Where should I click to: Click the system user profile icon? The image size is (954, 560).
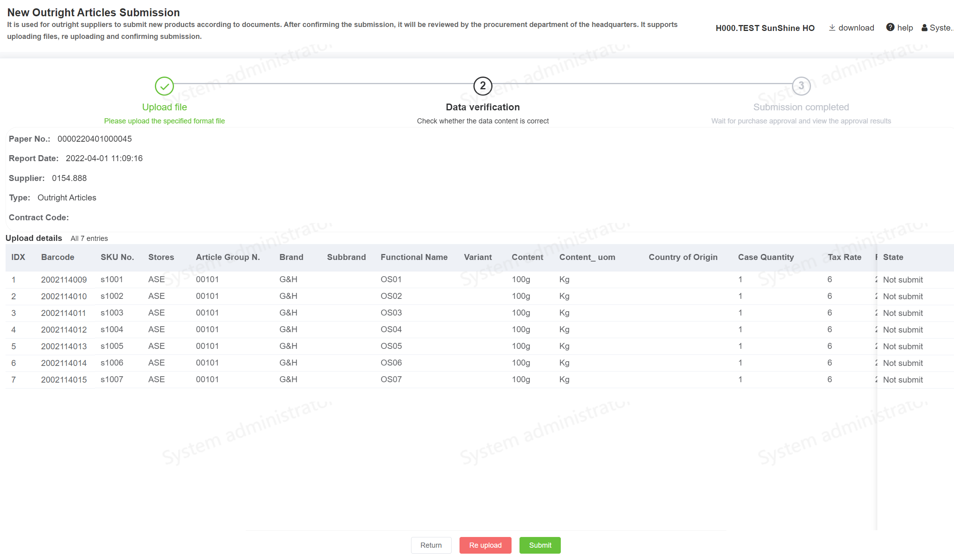click(925, 28)
